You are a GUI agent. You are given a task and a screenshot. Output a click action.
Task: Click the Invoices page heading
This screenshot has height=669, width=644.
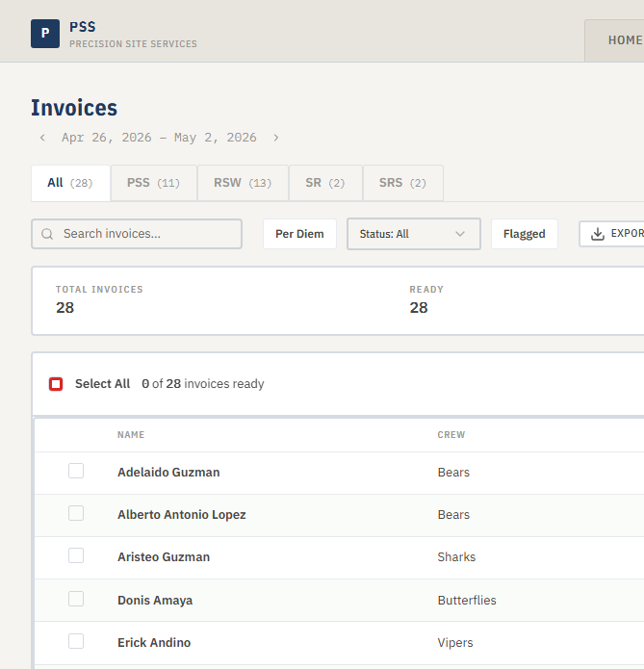point(74,108)
